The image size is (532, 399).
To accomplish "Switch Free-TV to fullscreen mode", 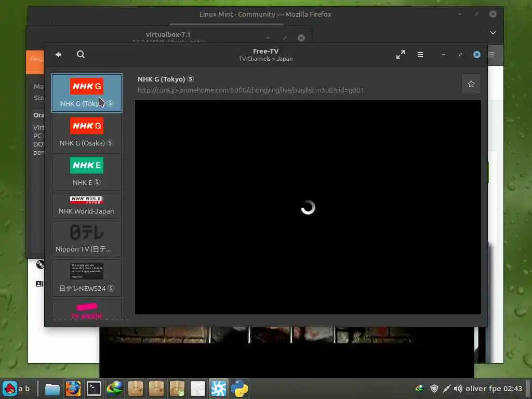I will pyautogui.click(x=401, y=55).
